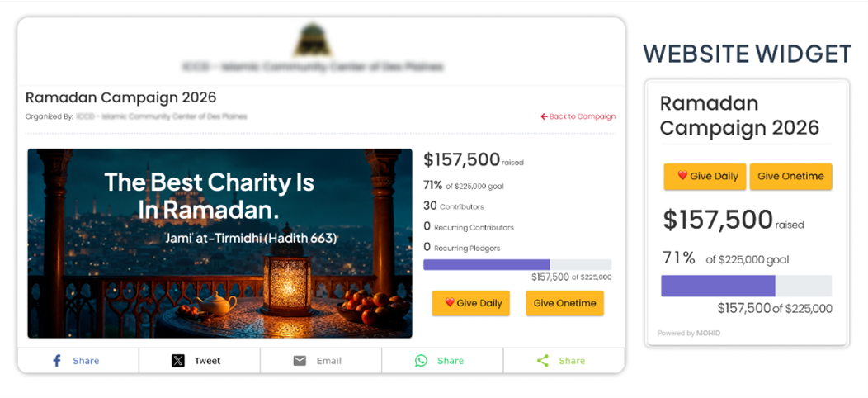Screen dimensions: 868x398
Task: Select the Tweet share tab
Action: pos(200,361)
